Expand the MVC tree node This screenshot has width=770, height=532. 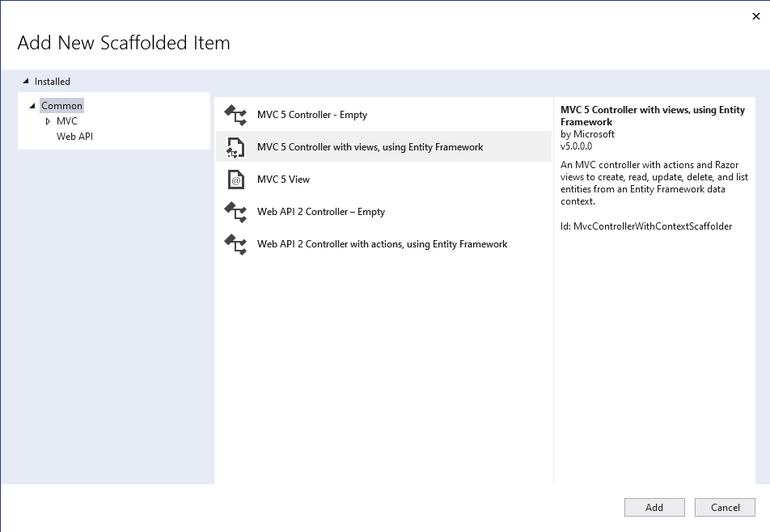coord(47,120)
